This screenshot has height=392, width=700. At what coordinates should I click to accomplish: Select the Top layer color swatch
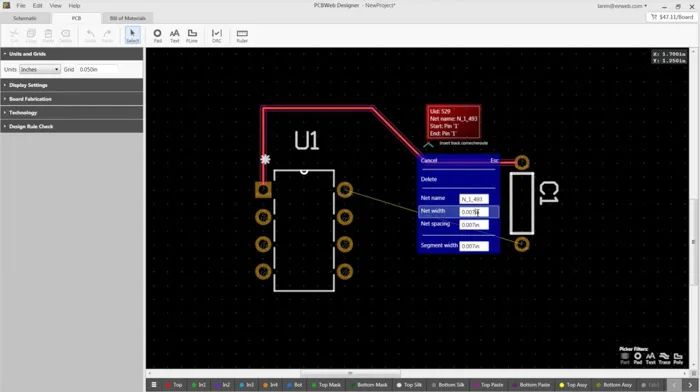pyautogui.click(x=168, y=385)
